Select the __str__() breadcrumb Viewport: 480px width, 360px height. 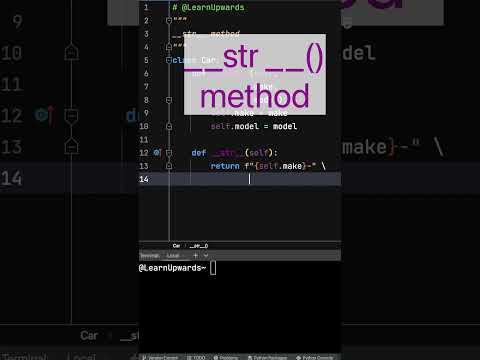[x=199, y=246]
